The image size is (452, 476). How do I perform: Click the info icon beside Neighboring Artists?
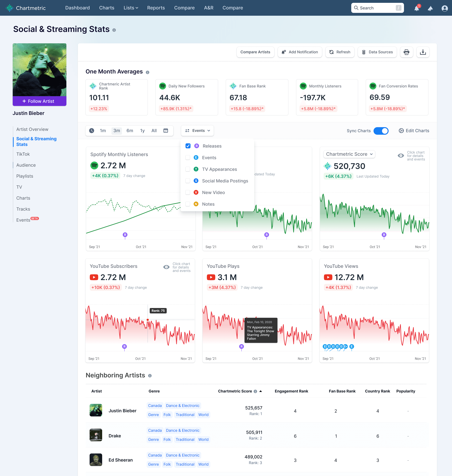(150, 376)
